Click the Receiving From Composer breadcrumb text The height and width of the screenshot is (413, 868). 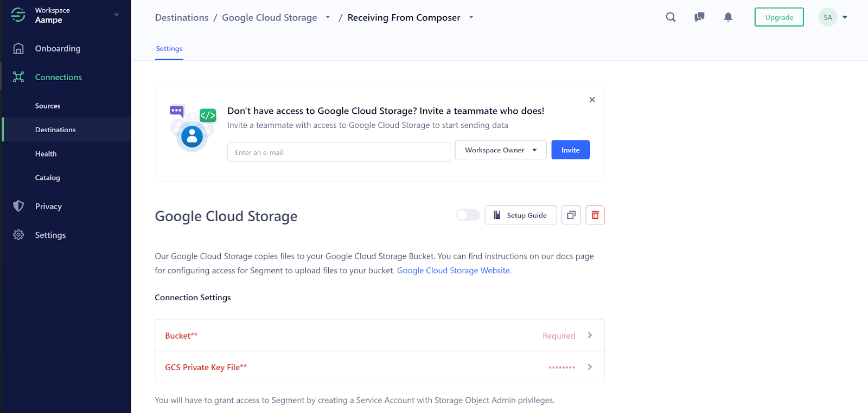(x=404, y=17)
